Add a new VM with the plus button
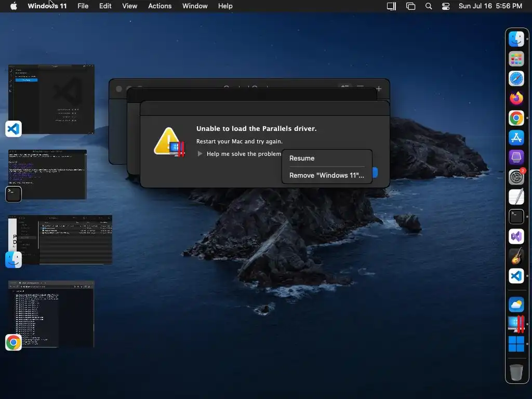Screen dimensions: 532x399 point(379,89)
